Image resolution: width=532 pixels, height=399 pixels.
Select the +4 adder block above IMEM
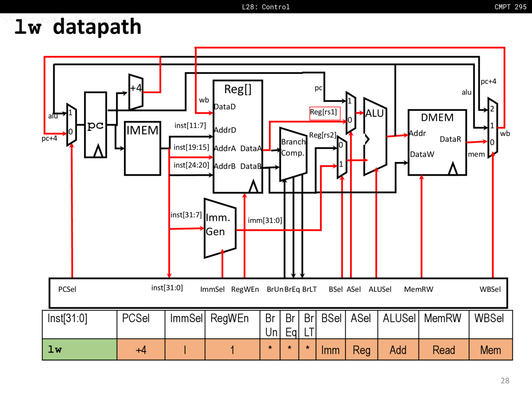(x=135, y=91)
